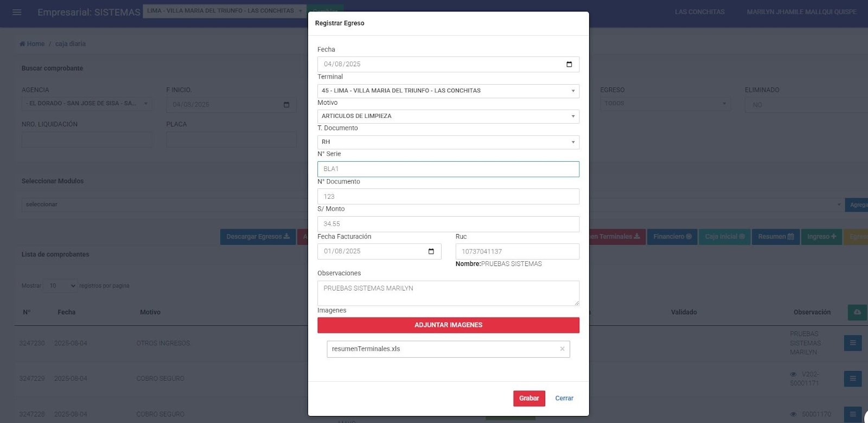Focus the N° Documento input field
Viewport: 868px width, 423px height.
448,197
